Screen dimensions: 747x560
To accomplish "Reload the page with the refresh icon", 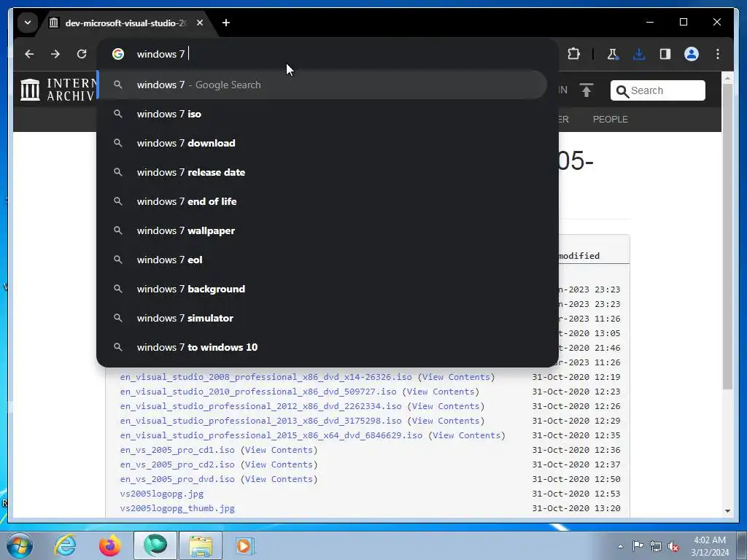I will click(82, 54).
